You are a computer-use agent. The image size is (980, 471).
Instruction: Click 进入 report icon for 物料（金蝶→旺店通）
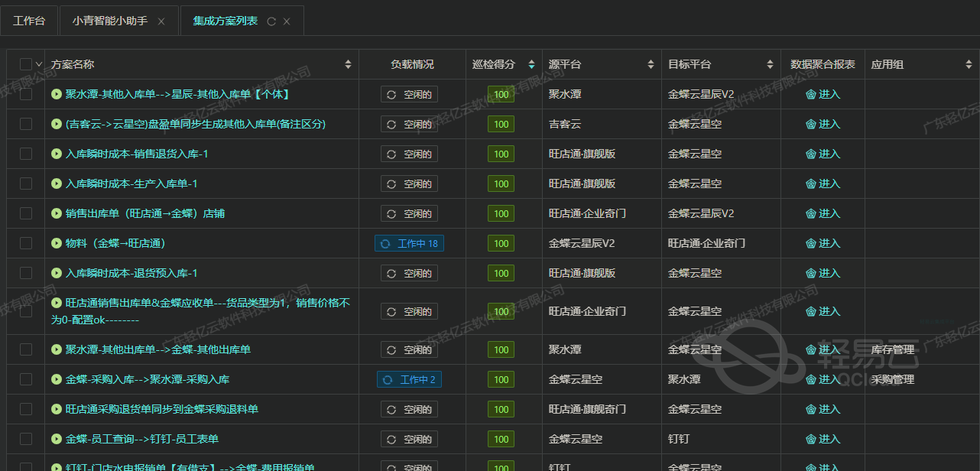click(811, 243)
